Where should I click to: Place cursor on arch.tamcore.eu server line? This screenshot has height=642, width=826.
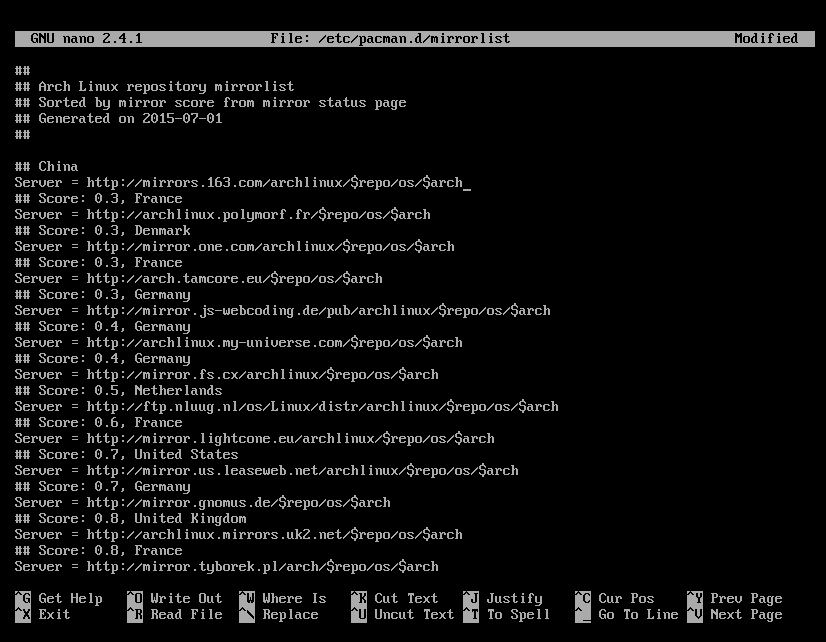click(199, 279)
